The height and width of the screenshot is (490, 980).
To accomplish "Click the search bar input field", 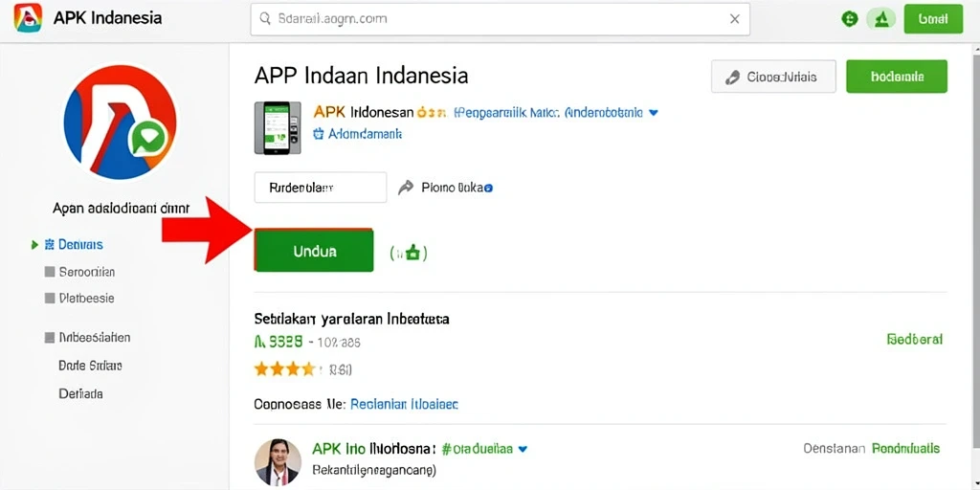I will 500,19.
